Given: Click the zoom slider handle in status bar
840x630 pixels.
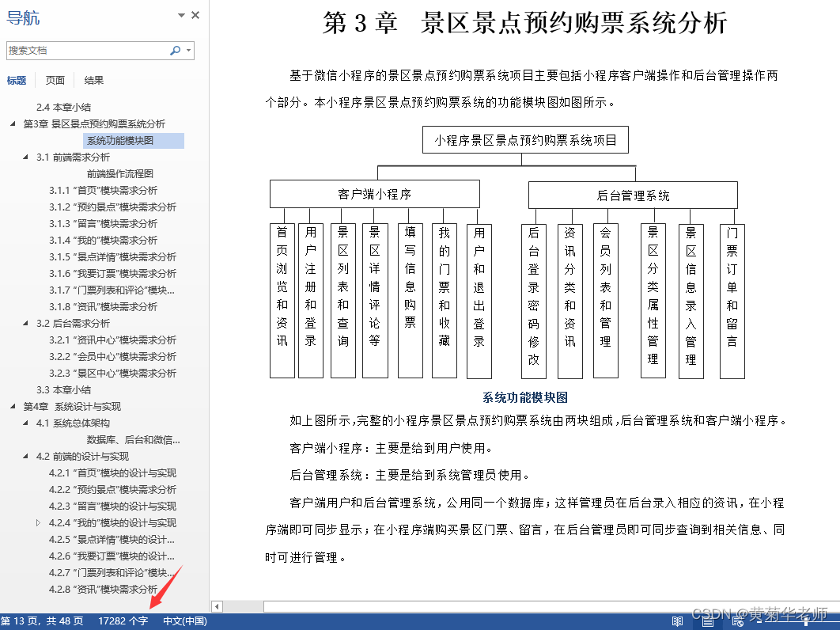Looking at the screenshot, I should (x=806, y=621).
